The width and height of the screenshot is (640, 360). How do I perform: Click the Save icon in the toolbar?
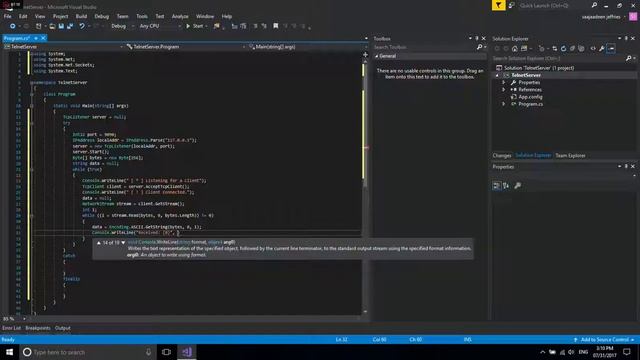[x=61, y=26]
